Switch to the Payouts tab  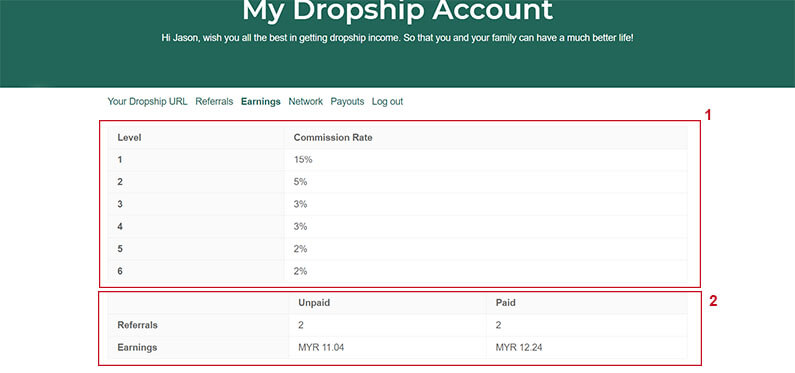pyautogui.click(x=347, y=101)
